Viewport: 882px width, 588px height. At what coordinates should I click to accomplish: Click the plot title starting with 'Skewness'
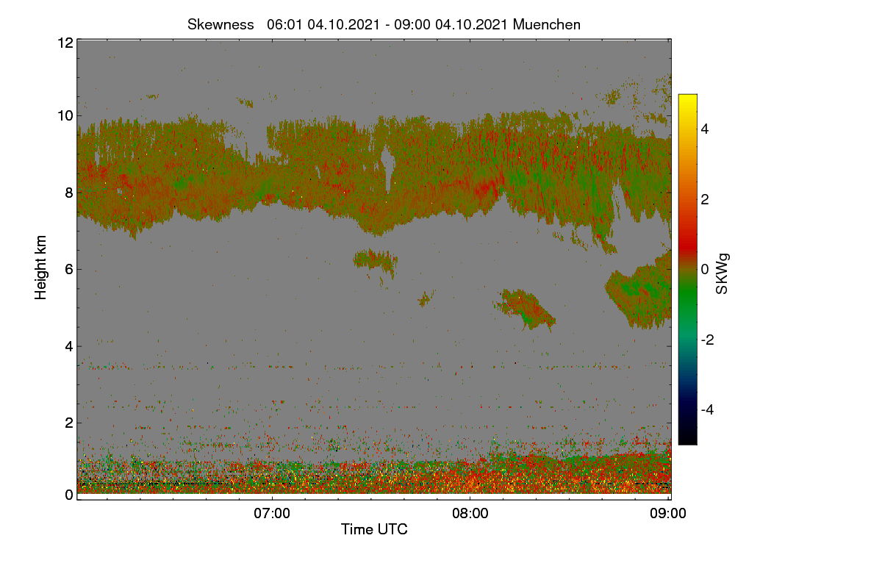pyautogui.click(x=384, y=24)
